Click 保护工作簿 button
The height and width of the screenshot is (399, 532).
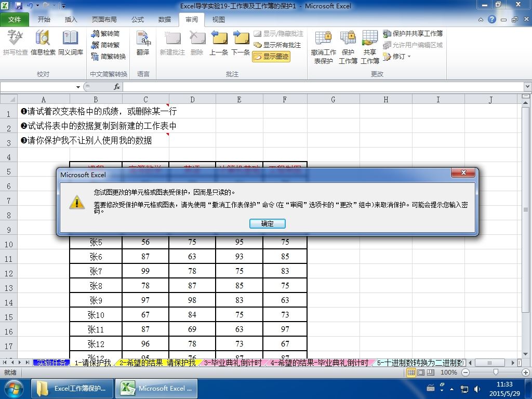[348, 47]
